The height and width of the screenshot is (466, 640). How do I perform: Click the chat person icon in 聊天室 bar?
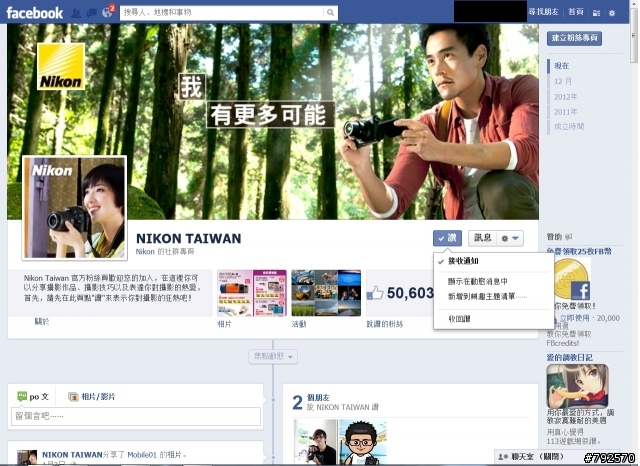503,457
